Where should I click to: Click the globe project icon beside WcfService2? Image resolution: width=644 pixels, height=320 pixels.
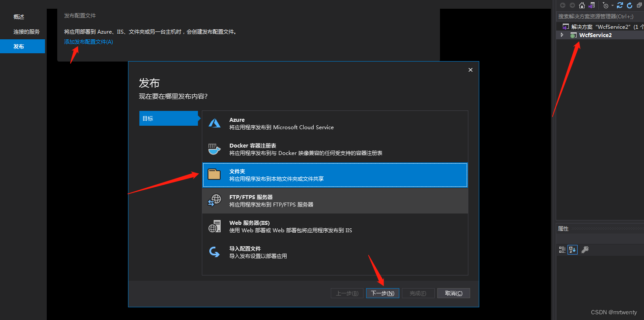click(573, 35)
